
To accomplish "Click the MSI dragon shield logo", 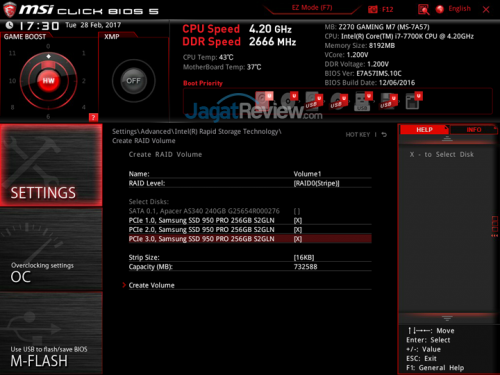I will coord(9,10).
